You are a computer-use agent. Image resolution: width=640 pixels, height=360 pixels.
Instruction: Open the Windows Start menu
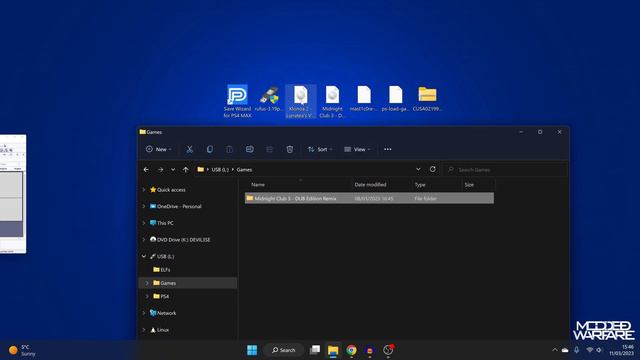pyautogui.click(x=252, y=350)
